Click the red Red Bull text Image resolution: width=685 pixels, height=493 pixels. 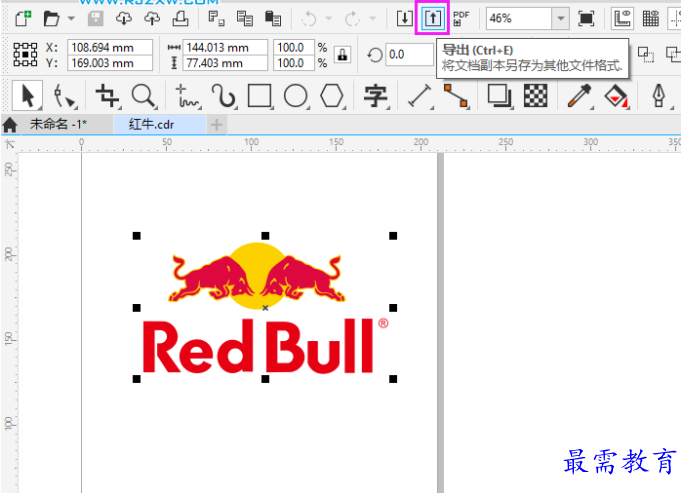click(258, 346)
